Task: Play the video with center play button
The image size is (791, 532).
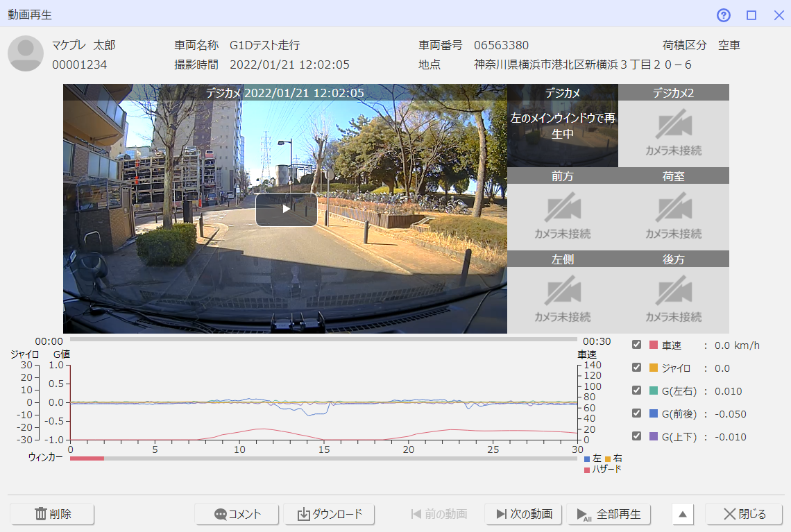Action: (x=286, y=209)
